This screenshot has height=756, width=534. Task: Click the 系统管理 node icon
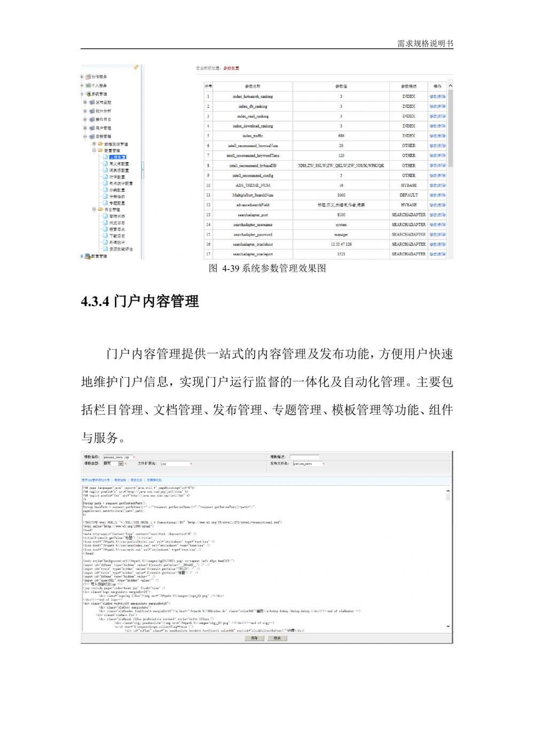[88, 94]
